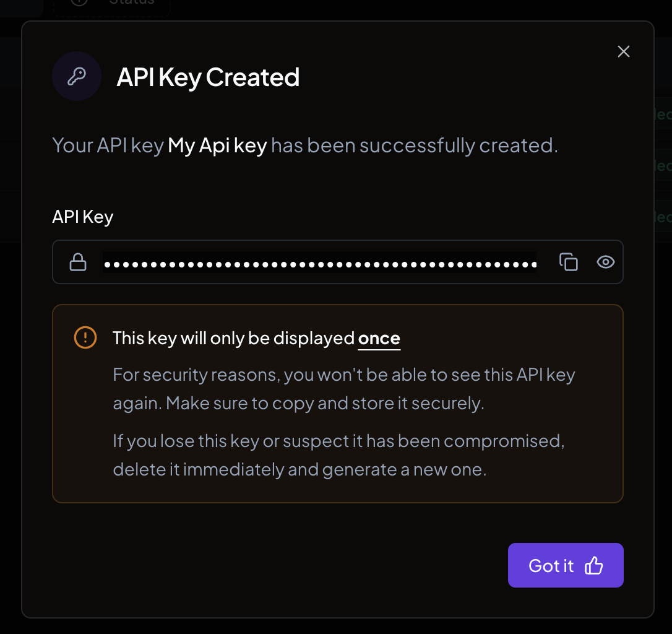The image size is (672, 634).
Task: Click the circled key badge above the message
Action: point(77,76)
